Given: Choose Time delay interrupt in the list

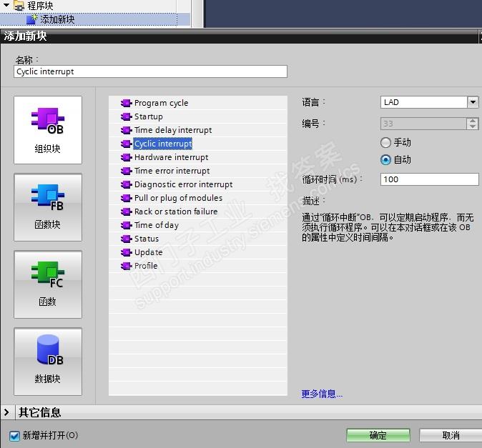Looking at the screenshot, I should (173, 130).
